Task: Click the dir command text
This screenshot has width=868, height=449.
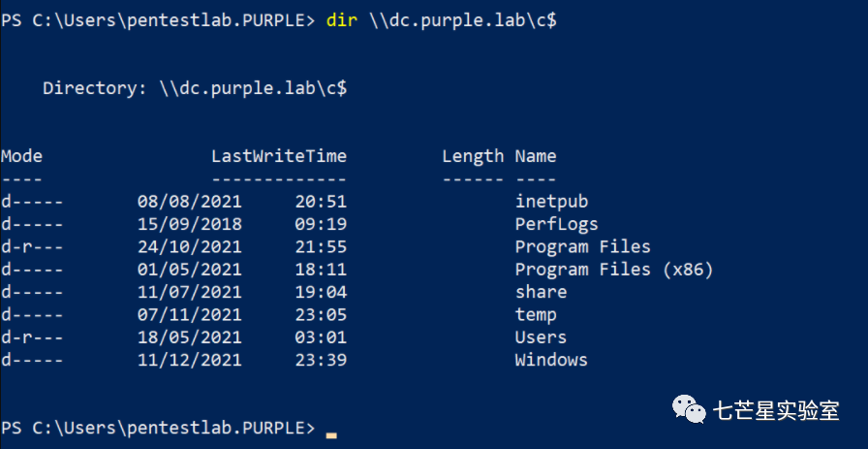Action: point(342,20)
